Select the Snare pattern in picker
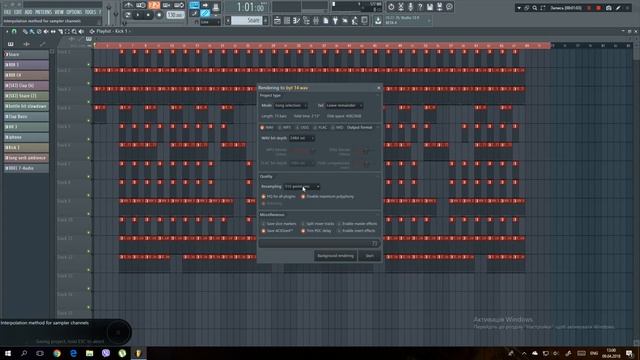This screenshot has width=640, height=360. coord(26,54)
